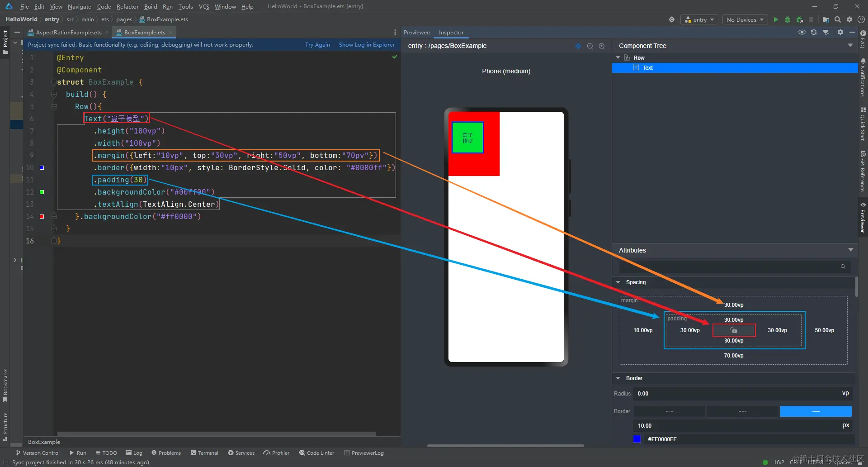This screenshot has height=467, width=868.
Task: Toggle read-only lock icon in status bar
Action: (x=859, y=462)
